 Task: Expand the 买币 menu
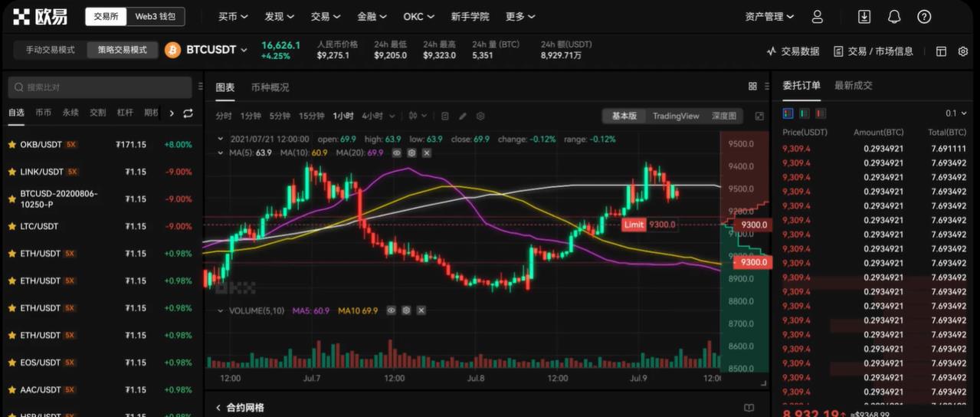232,16
